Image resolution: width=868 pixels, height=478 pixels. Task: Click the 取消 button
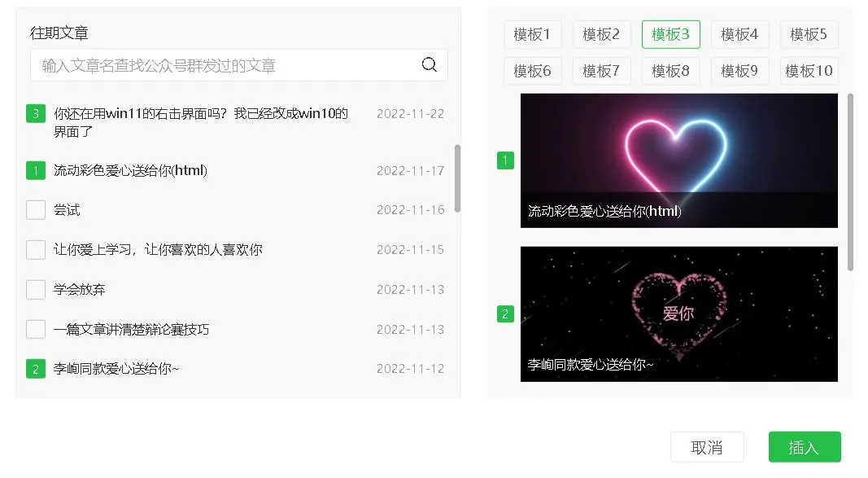(x=707, y=447)
